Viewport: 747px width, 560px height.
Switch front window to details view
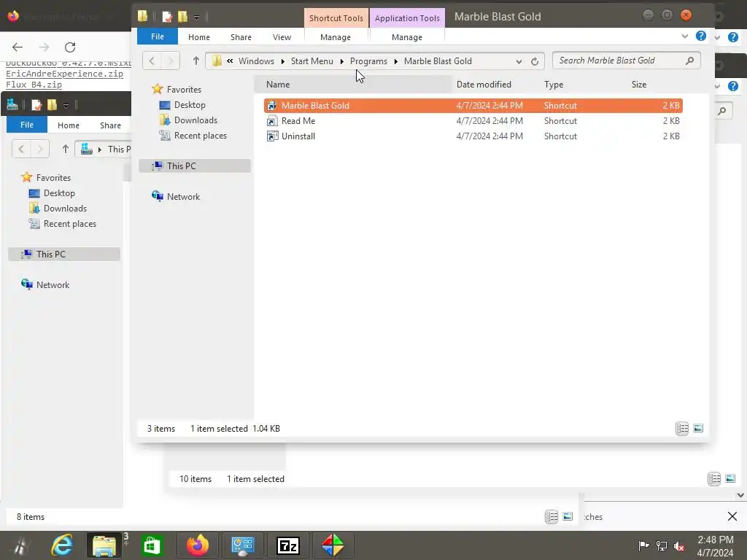coord(682,429)
